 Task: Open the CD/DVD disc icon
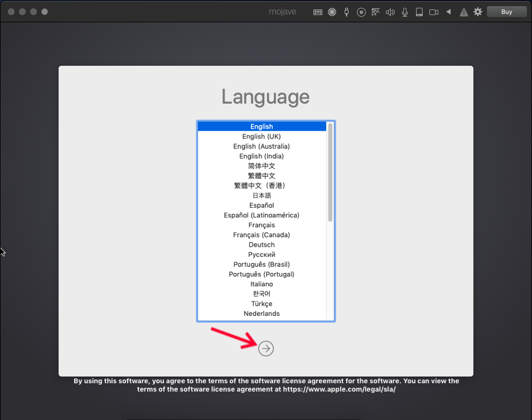pyautogui.click(x=361, y=12)
